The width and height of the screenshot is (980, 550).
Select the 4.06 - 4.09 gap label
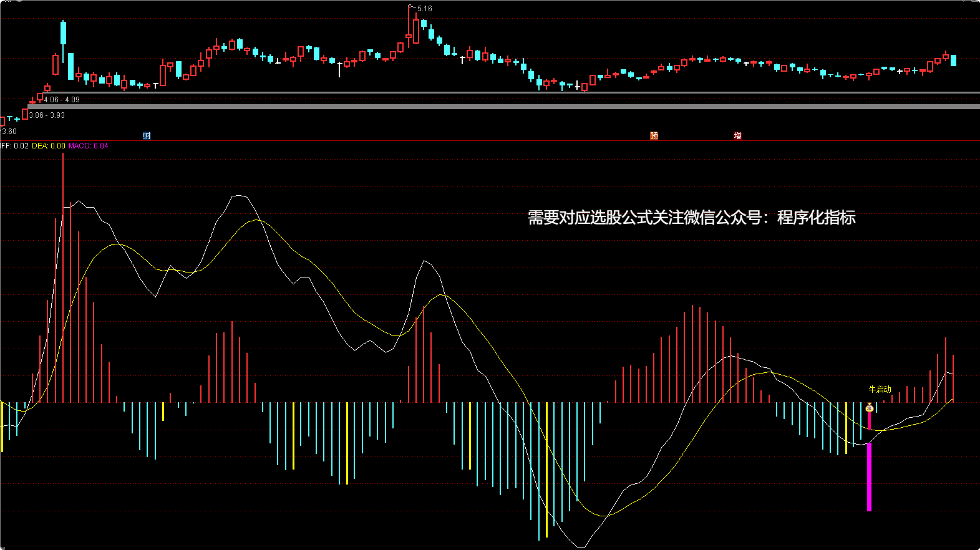62,100
